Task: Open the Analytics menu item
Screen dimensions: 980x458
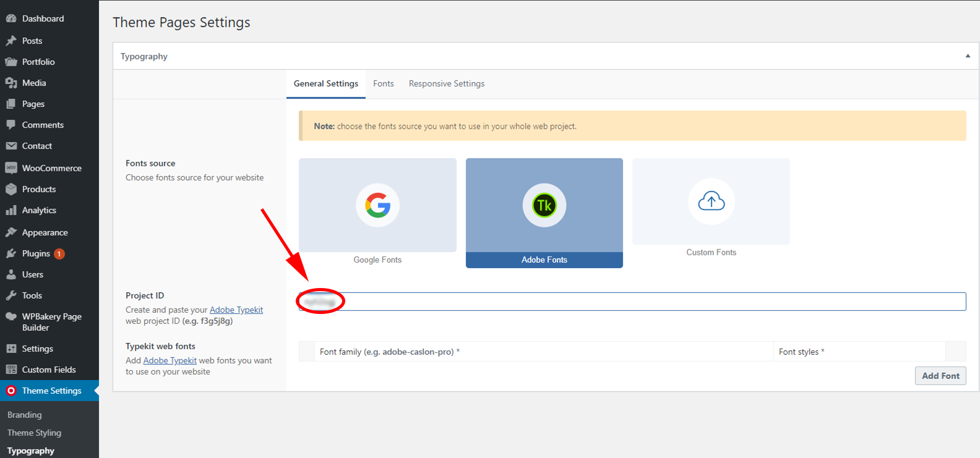Action: coord(49,210)
